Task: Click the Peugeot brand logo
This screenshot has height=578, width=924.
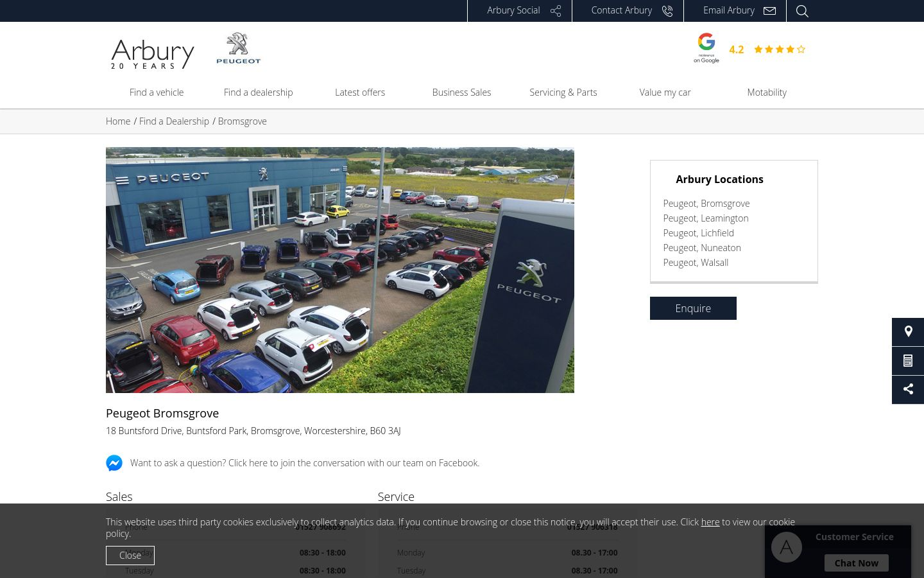Action: pos(239,48)
